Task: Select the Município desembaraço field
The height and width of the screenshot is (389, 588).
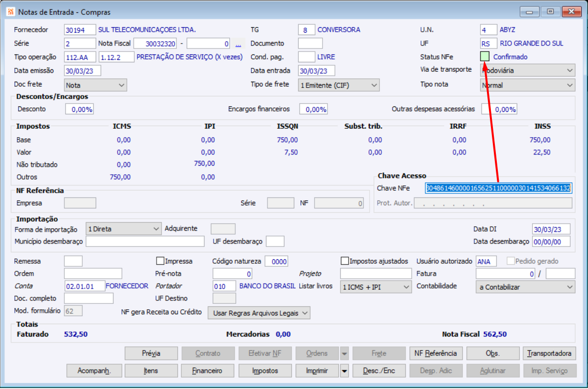Action: (145, 242)
